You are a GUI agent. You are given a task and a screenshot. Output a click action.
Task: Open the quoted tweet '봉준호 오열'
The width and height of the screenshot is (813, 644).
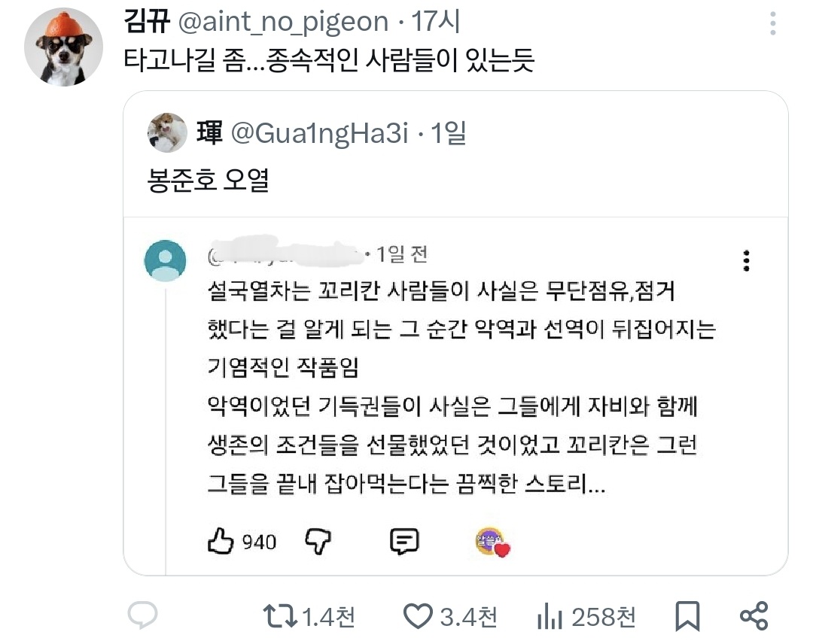tap(208, 181)
